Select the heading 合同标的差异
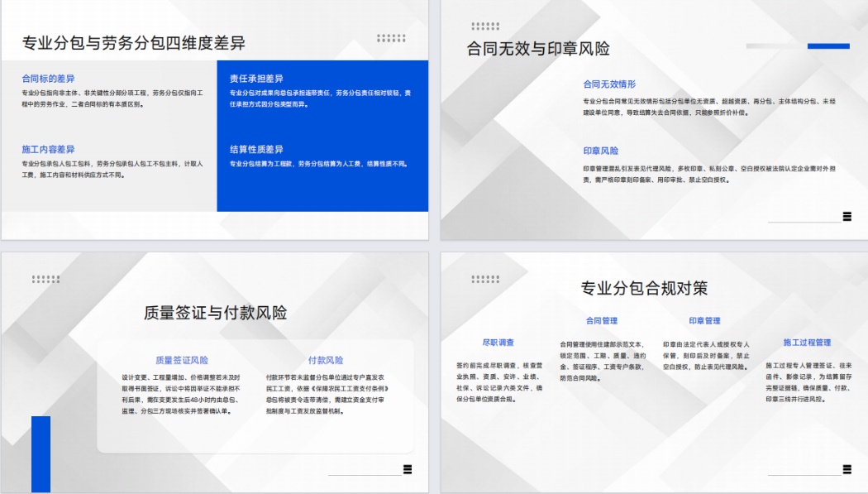The image size is (868, 494). click(48, 79)
